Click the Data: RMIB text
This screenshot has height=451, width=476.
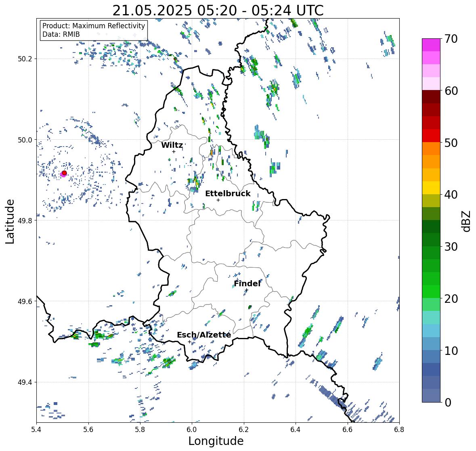(x=61, y=34)
